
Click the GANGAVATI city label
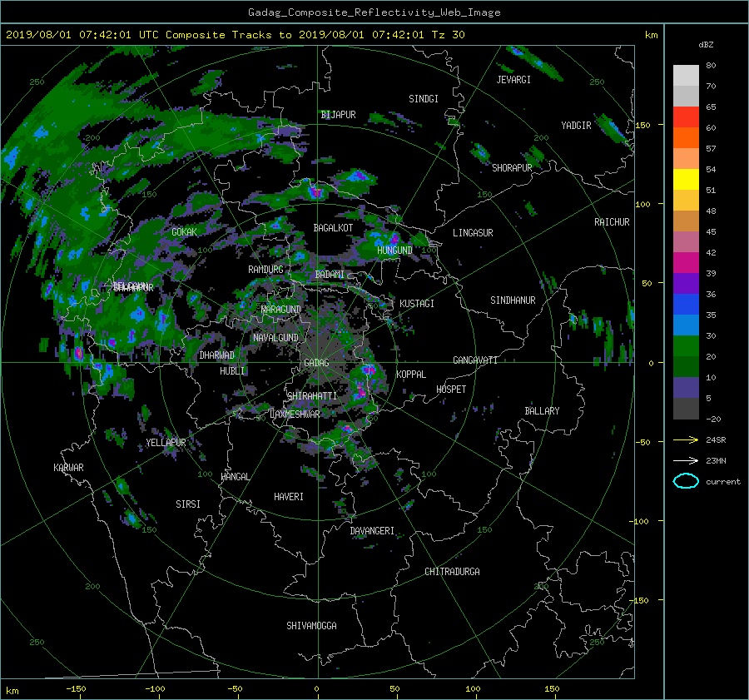tap(475, 360)
